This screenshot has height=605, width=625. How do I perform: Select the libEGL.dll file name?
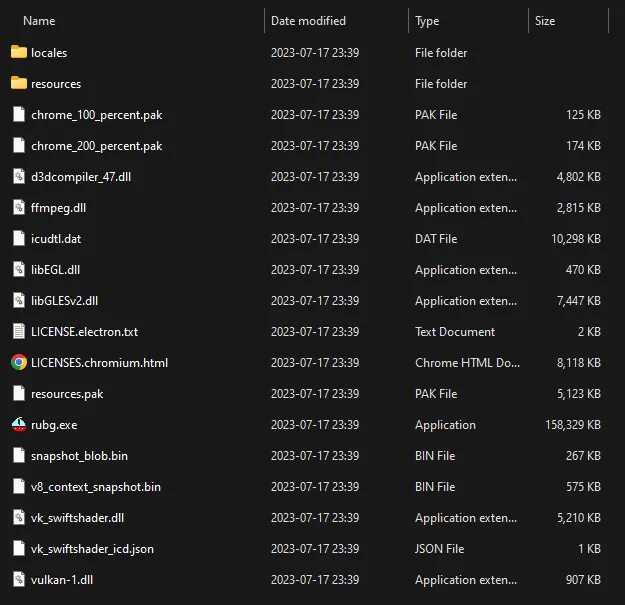pos(55,270)
